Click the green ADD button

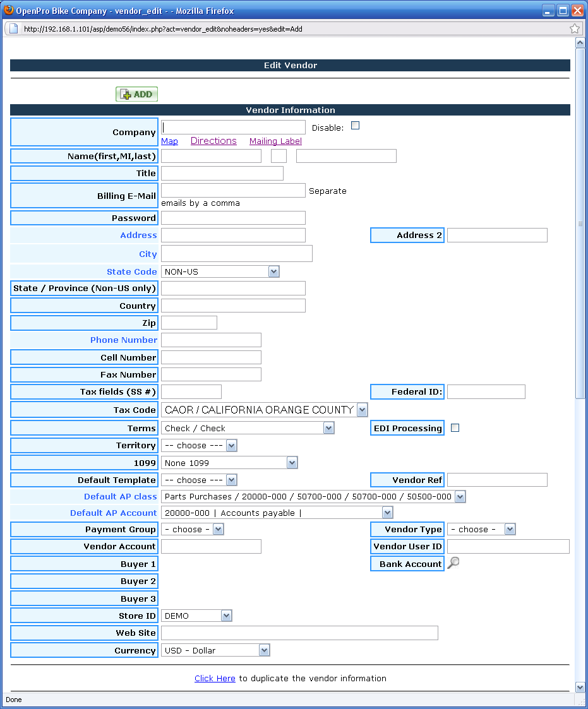pos(136,94)
